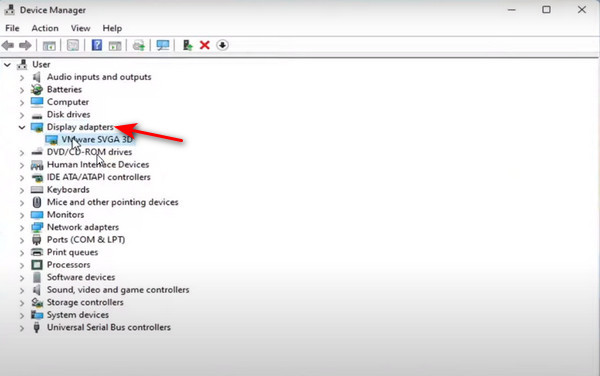Click the printer icon with green arrow

(139, 46)
